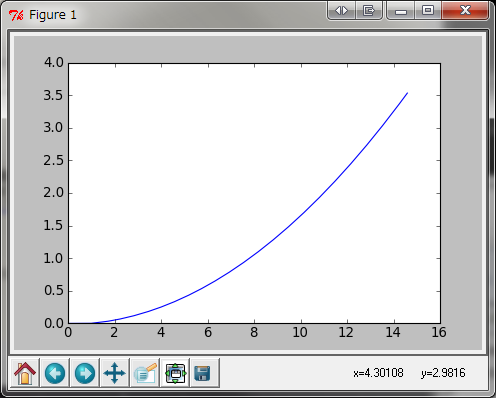496x398 pixels.
Task: Go forward to the next view
Action: pyautogui.click(x=85, y=373)
